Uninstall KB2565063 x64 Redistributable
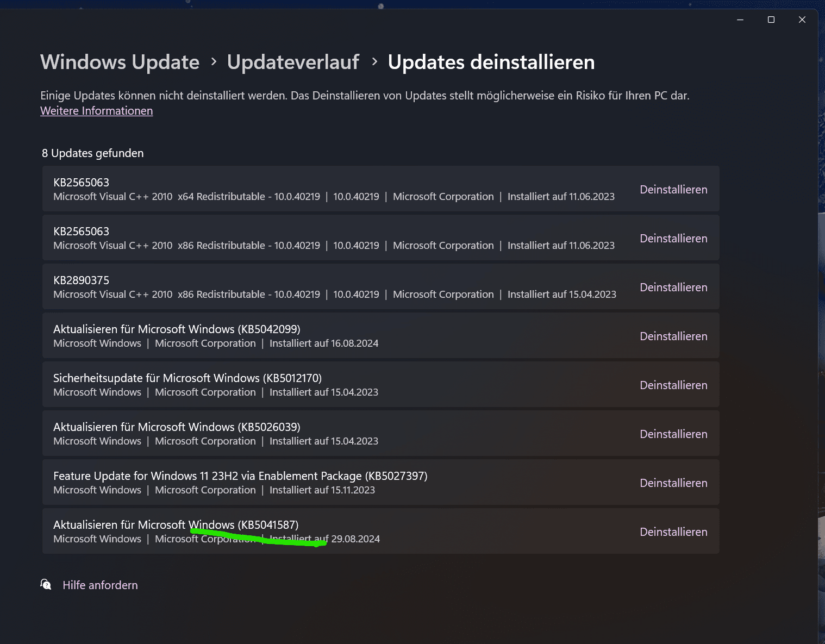825x644 pixels. (x=673, y=190)
